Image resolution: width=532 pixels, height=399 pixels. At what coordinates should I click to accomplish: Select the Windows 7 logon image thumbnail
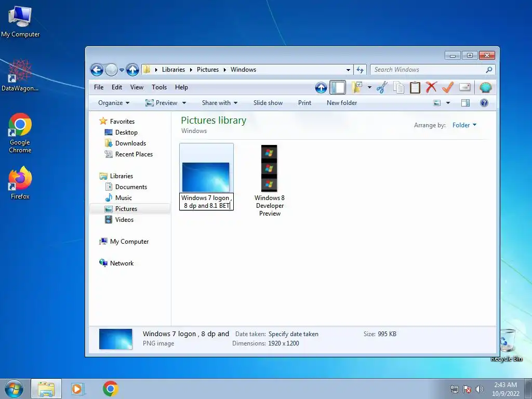click(206, 177)
